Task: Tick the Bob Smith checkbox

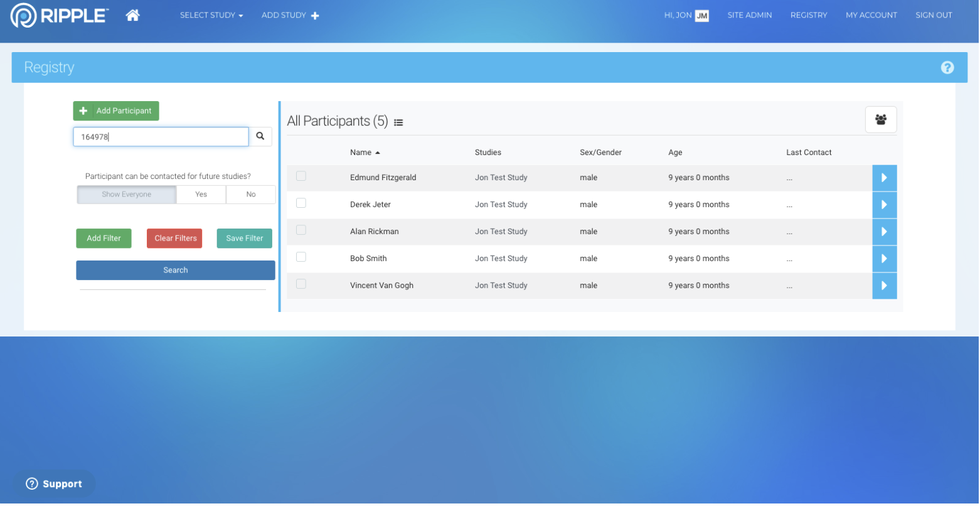Action: coord(301,257)
